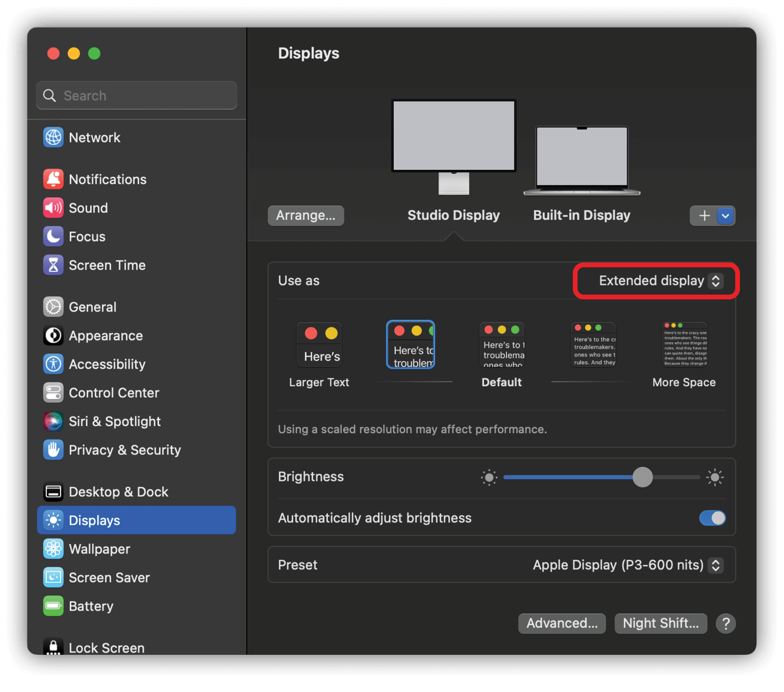Screen dimensions: 784x692
Task: Click the high brightness sun icon
Action: [x=715, y=477]
